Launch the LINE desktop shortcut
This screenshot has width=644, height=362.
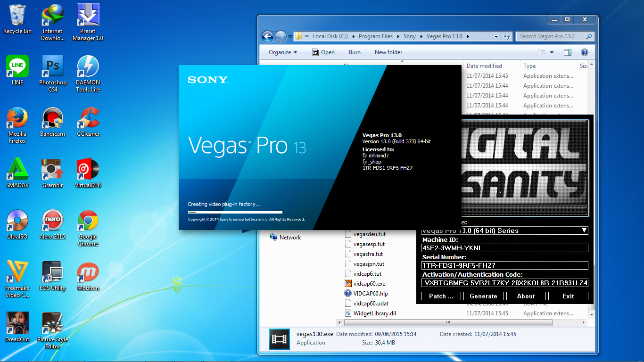[17, 70]
